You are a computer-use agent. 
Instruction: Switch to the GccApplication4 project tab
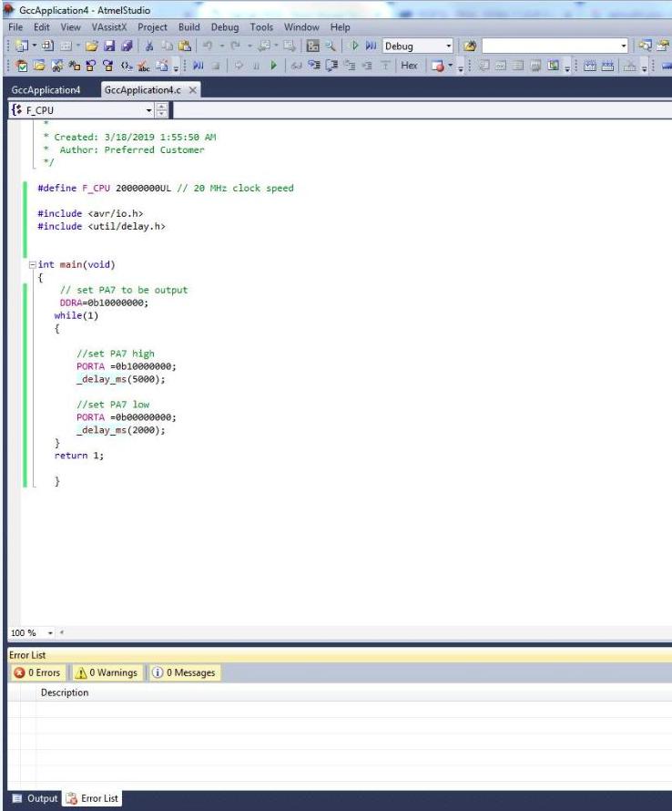point(46,90)
